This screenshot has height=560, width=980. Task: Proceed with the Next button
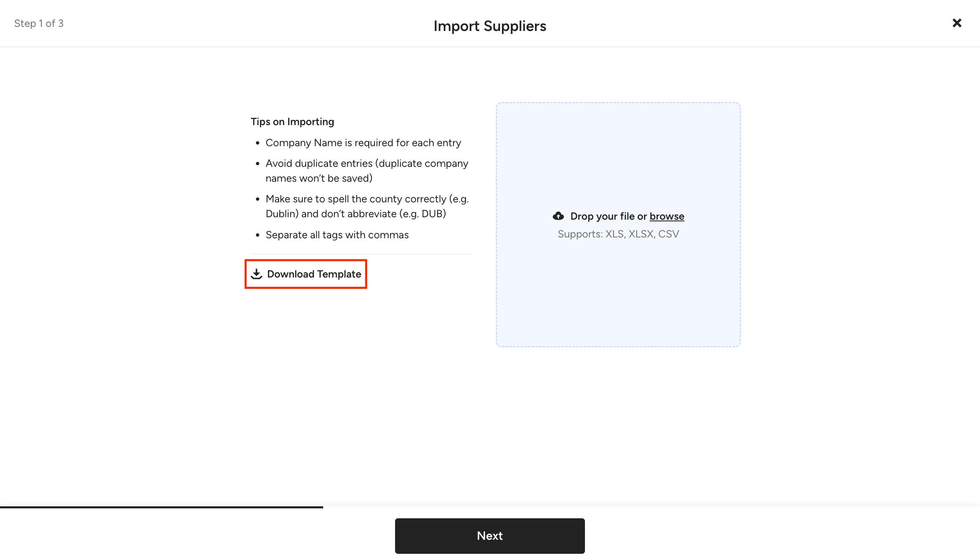pyautogui.click(x=490, y=536)
